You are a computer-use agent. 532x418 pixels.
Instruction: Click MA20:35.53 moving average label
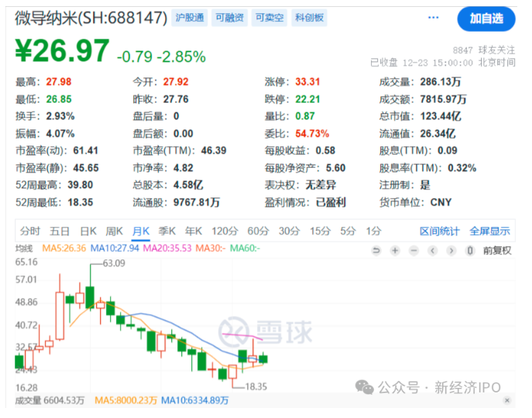pos(167,248)
